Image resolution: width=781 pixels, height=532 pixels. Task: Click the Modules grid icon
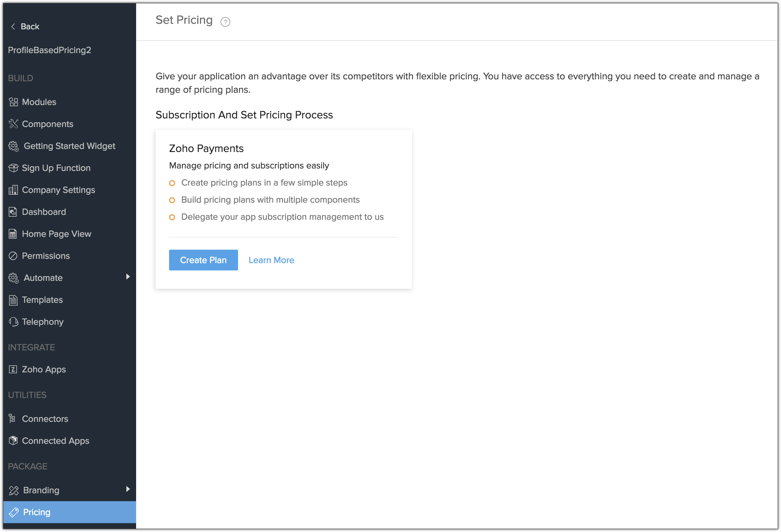pos(13,102)
